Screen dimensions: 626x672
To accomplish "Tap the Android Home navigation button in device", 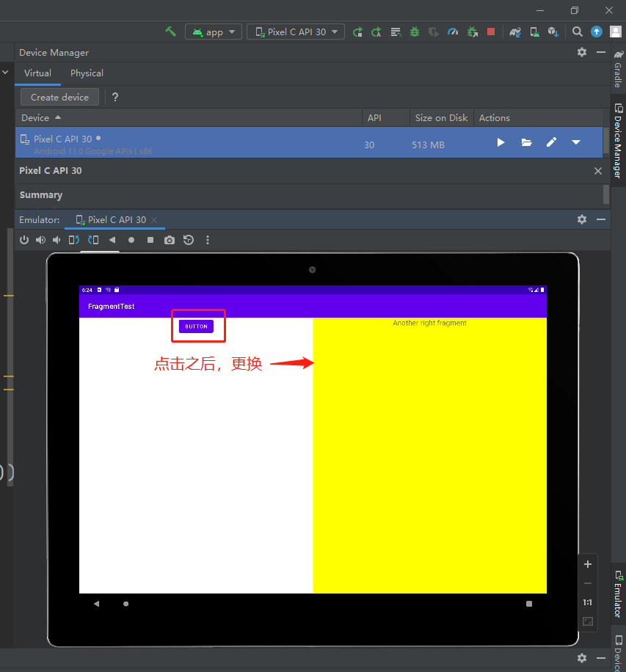I will tap(126, 604).
